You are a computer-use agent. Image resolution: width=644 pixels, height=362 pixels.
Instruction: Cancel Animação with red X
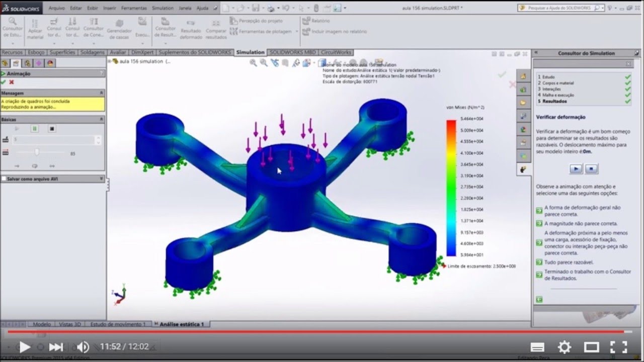pyautogui.click(x=12, y=82)
